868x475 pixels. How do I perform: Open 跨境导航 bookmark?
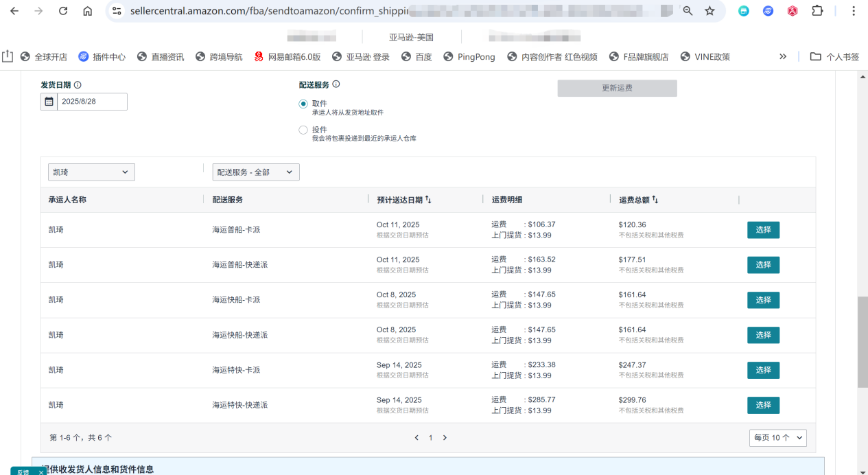click(219, 57)
